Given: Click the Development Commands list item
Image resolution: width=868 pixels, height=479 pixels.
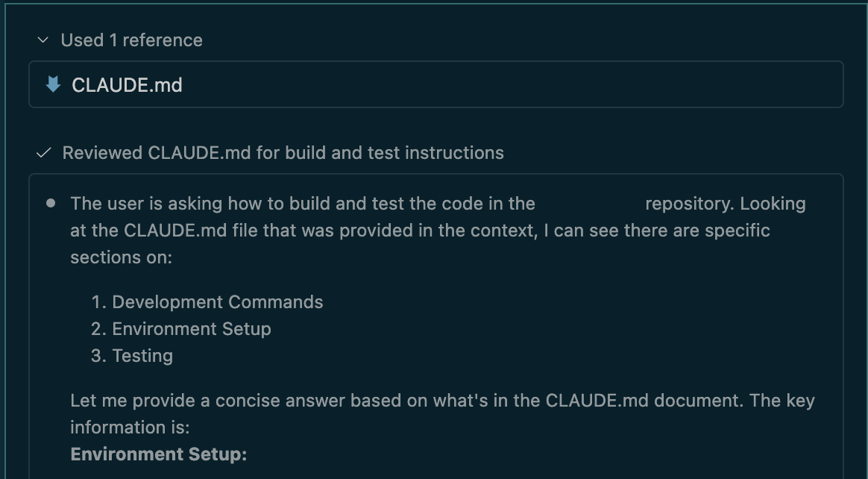Looking at the screenshot, I should coord(216,302).
